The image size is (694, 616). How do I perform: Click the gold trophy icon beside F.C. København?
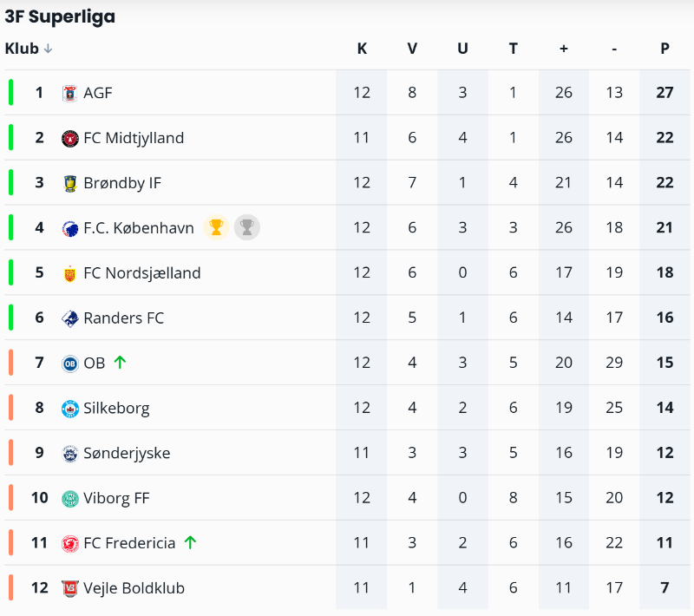click(x=216, y=227)
